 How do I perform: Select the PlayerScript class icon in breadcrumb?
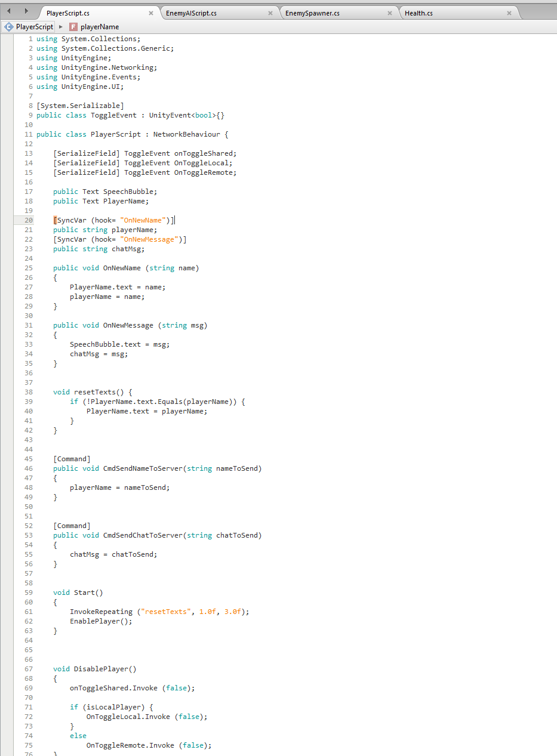click(10, 26)
